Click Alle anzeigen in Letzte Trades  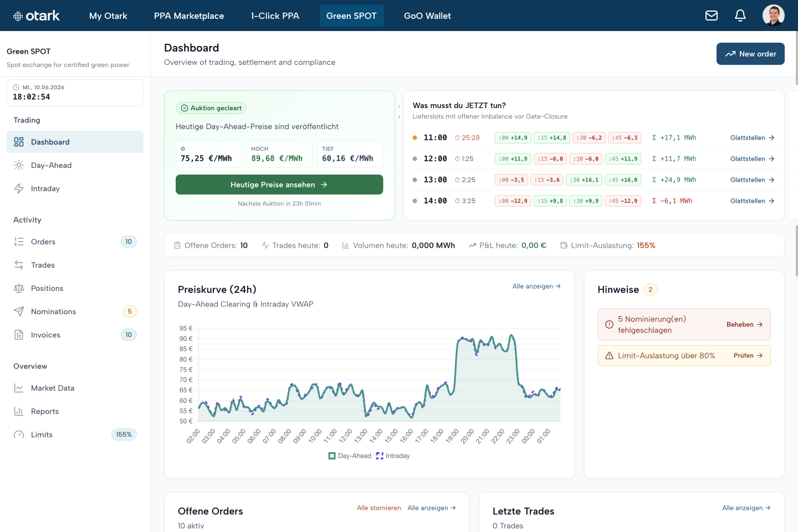pos(746,508)
